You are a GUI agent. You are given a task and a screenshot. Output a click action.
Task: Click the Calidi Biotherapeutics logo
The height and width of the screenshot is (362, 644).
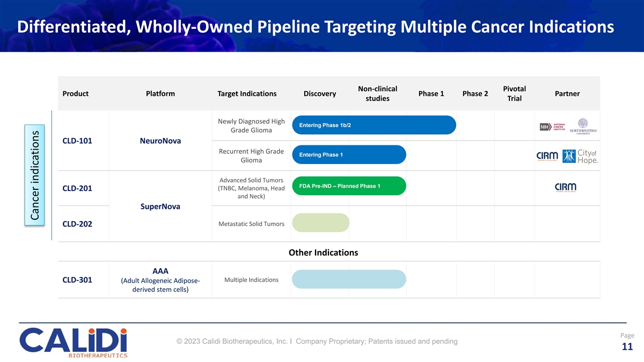point(74,342)
